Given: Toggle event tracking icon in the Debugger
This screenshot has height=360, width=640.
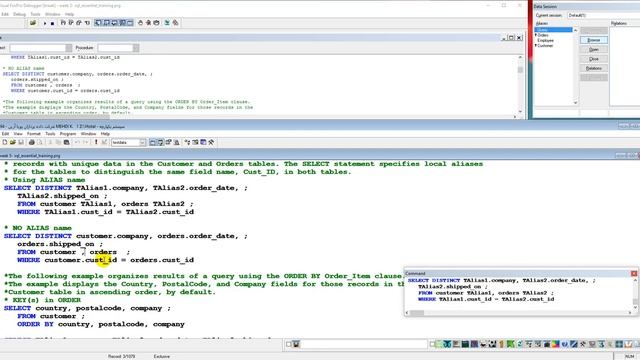Looking at the screenshot, I should [176, 23].
